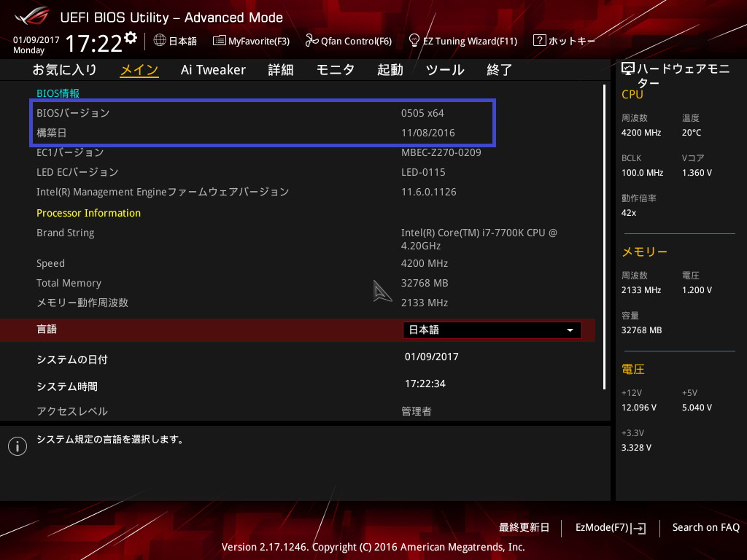Click アクセスレベル label

pos(72,411)
